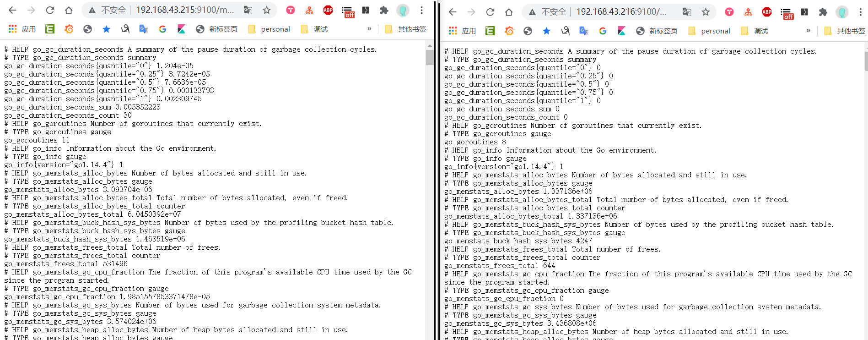Expand hidden bookmarks chevron in the right window

(809, 31)
